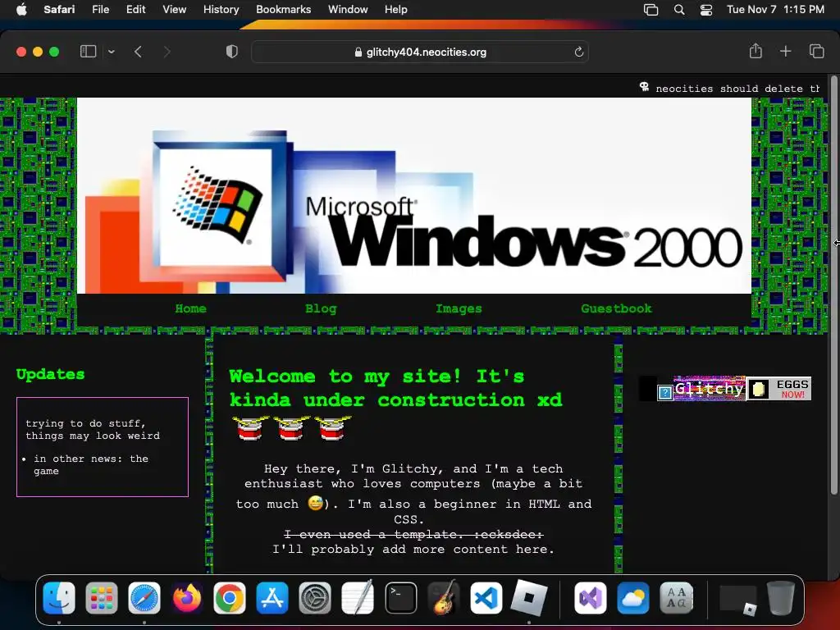The image size is (840, 630).
Task: Open the Trash in the Dock
Action: pyautogui.click(x=781, y=598)
